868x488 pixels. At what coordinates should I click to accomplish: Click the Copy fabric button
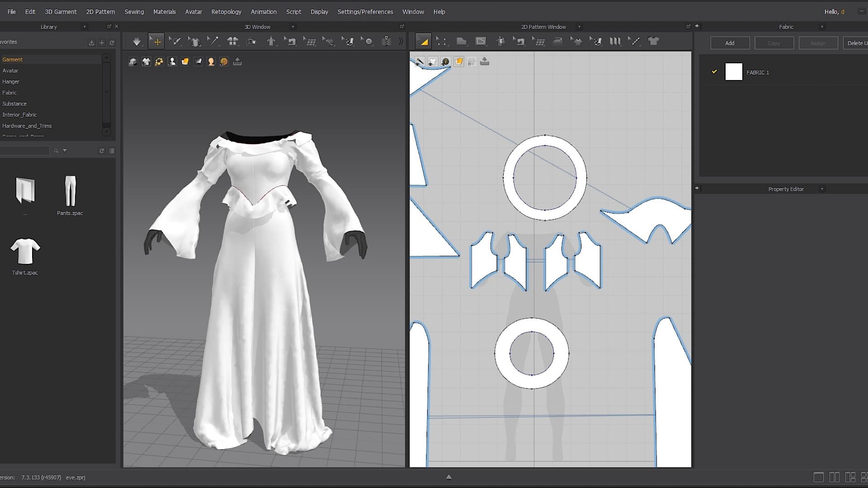point(774,43)
